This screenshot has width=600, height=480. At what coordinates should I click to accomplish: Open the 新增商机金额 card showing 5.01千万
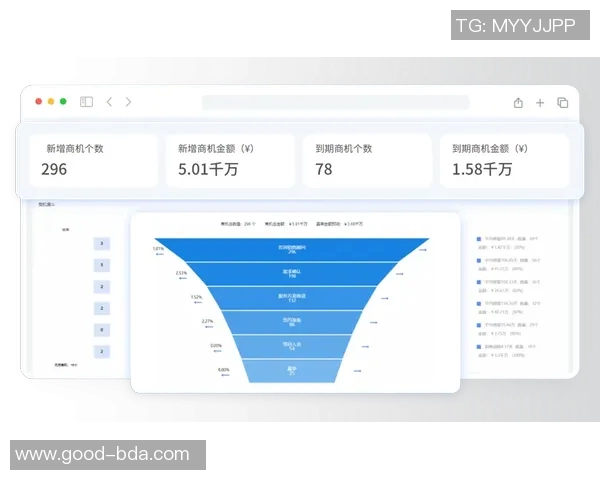231,160
